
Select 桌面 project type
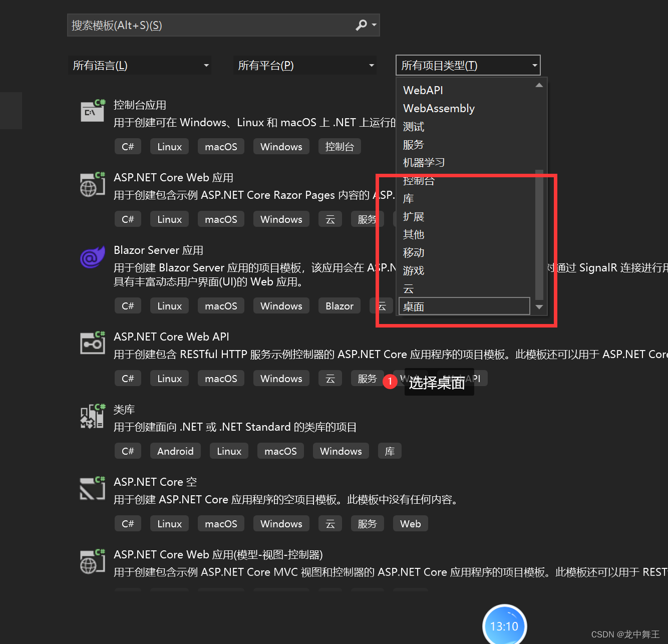[x=464, y=306]
